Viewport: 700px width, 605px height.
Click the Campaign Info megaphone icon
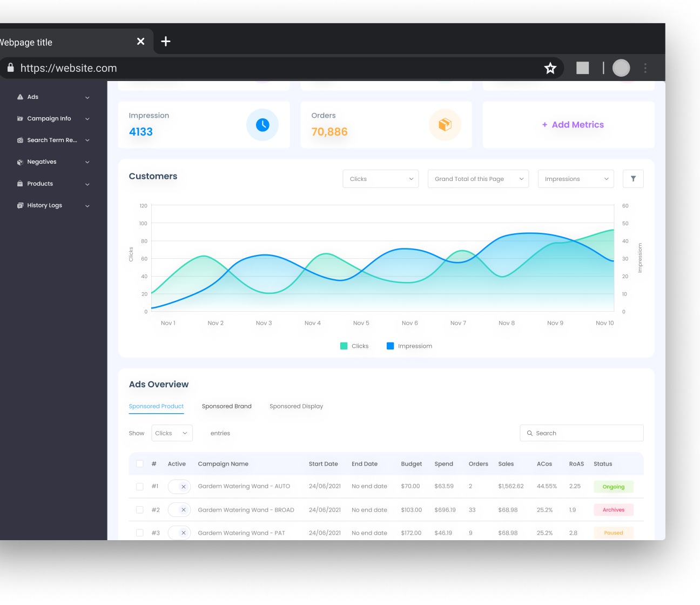pos(20,118)
